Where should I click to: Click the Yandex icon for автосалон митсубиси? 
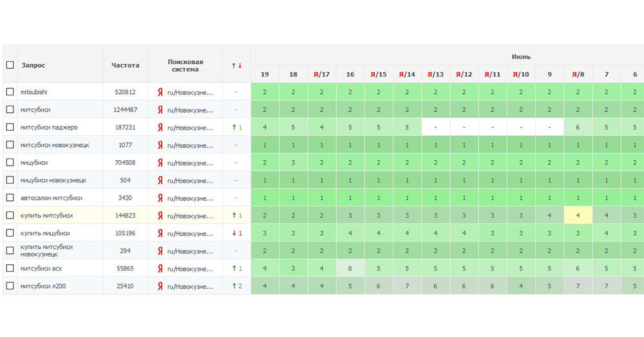click(x=160, y=198)
